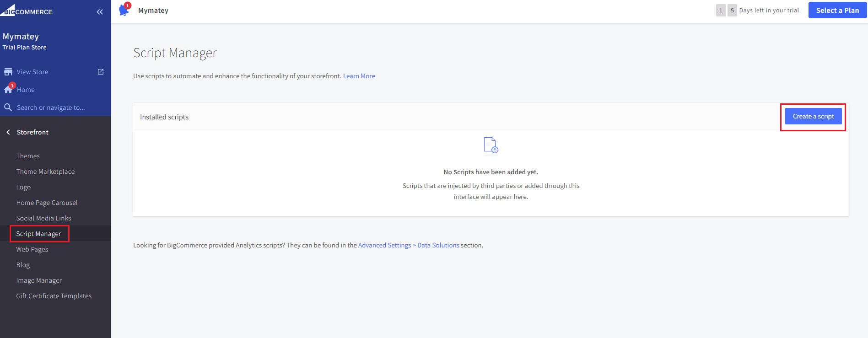
Task: Click Trial Plan Store label in sidebar
Action: (x=25, y=47)
